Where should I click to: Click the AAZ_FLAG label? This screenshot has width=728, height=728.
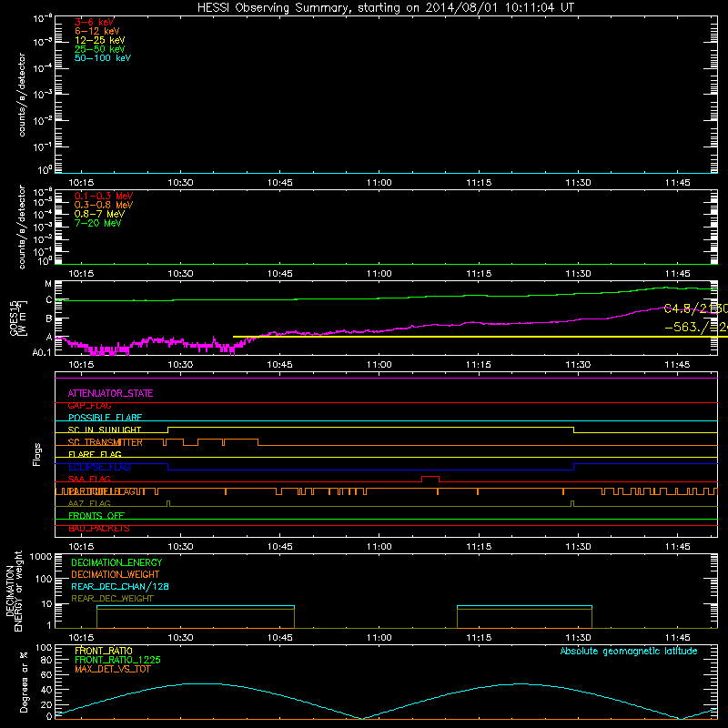(x=89, y=503)
